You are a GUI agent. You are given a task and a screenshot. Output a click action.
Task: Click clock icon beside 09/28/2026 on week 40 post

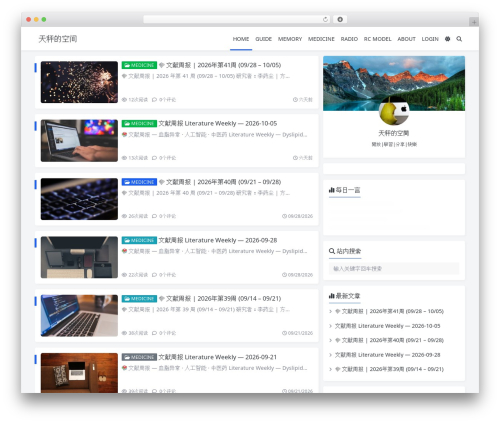[284, 216]
